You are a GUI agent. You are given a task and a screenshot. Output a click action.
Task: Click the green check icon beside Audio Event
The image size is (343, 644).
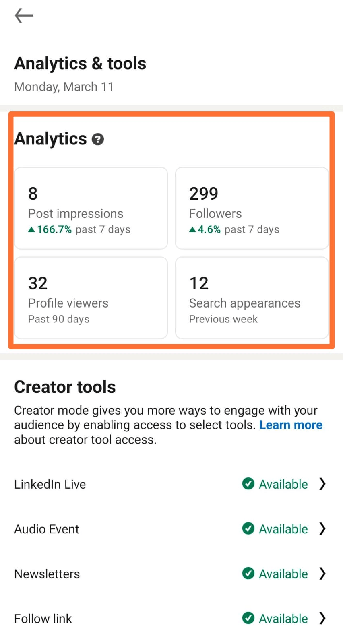248,529
